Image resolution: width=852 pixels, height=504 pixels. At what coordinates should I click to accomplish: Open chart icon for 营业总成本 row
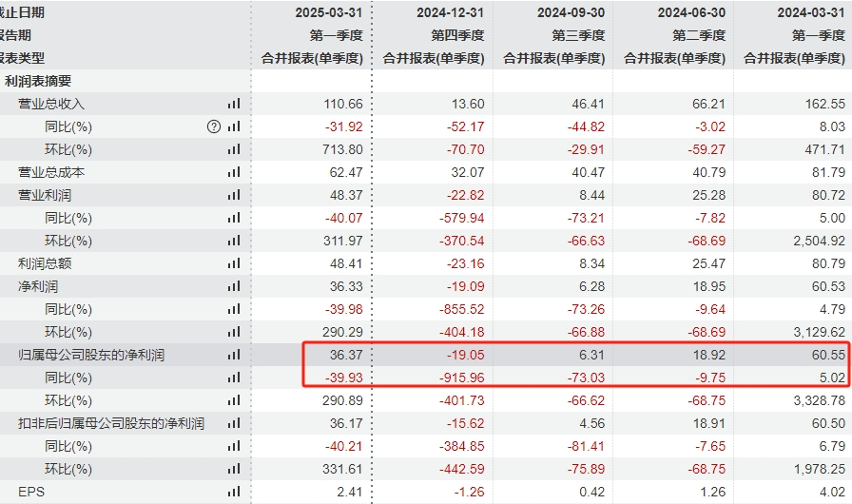pos(234,172)
